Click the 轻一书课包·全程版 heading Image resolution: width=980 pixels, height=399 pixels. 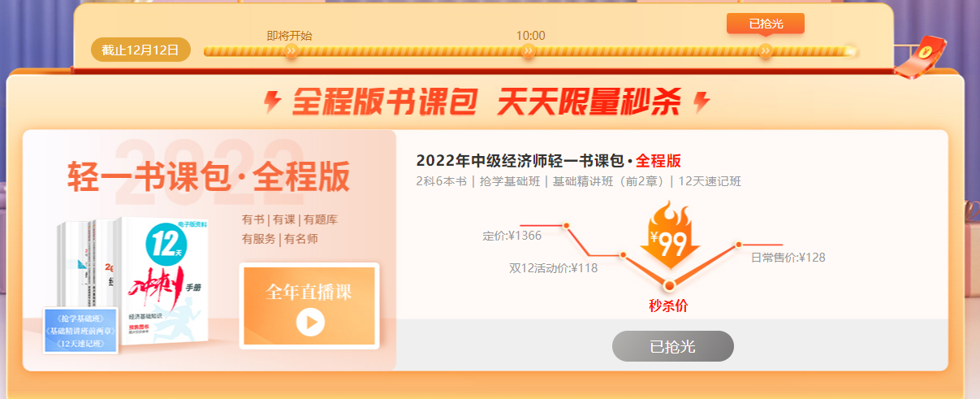[208, 176]
